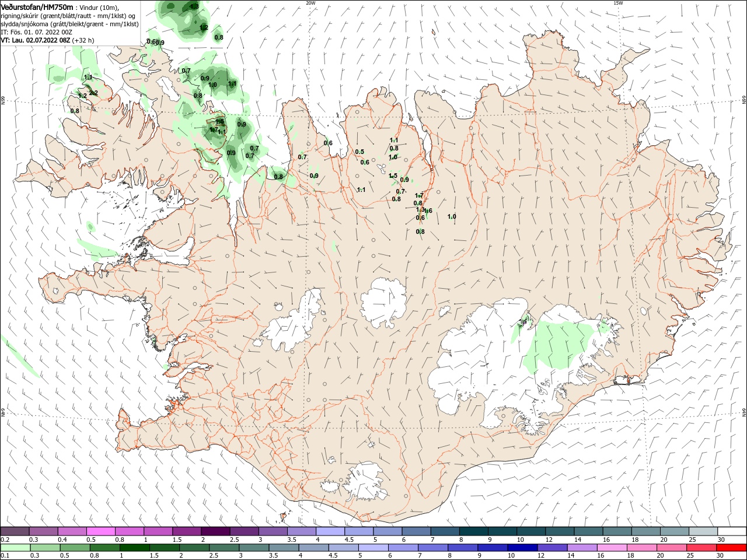Click the 0.5 precipitation value on the map
Viewport: 747px width, 560px height.
click(359, 152)
